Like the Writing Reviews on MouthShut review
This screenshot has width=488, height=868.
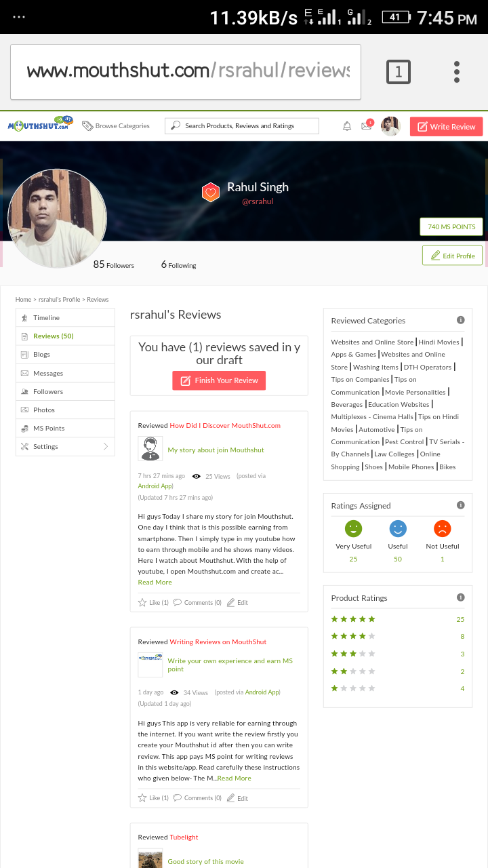point(153,797)
